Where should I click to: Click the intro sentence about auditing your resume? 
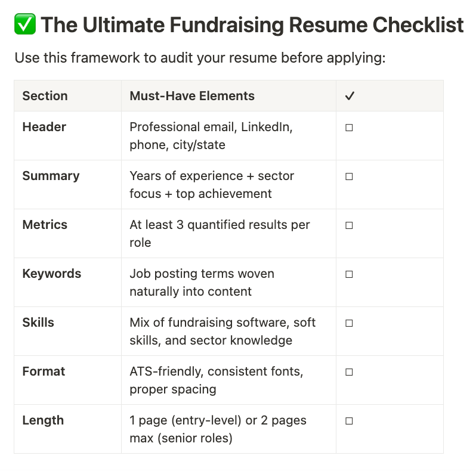pos(200,58)
